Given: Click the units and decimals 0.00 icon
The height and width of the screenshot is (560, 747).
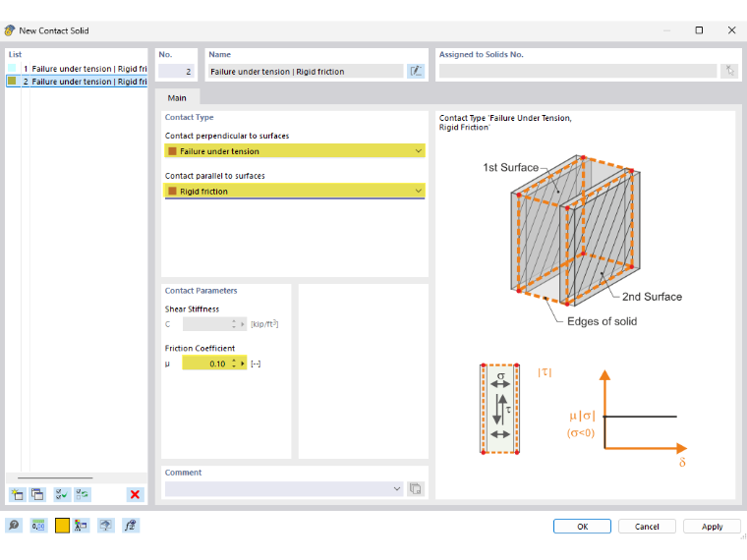Looking at the screenshot, I should pyautogui.click(x=38, y=526).
